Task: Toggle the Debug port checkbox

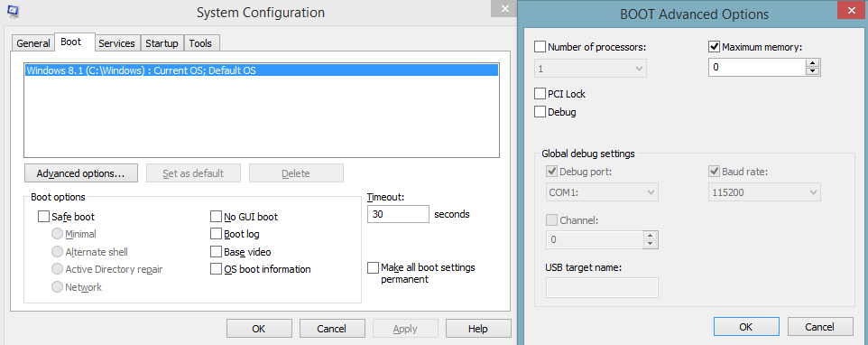Action: (x=552, y=171)
